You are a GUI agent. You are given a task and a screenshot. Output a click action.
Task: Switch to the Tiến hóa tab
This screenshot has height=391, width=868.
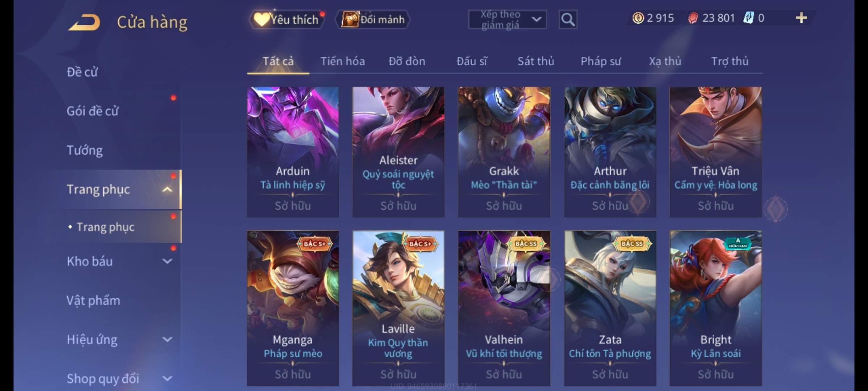click(x=342, y=61)
